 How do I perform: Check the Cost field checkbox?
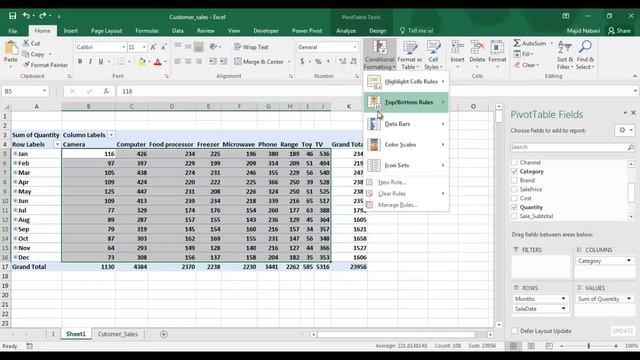click(514, 198)
